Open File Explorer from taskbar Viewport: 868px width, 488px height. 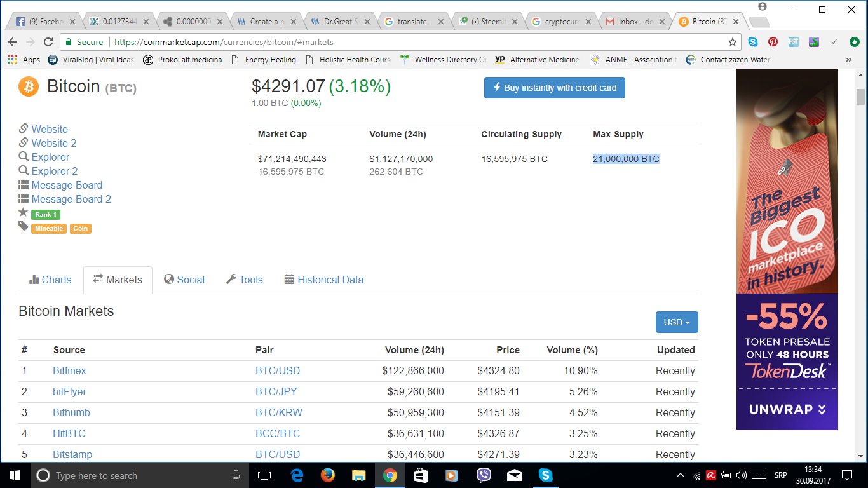click(359, 475)
